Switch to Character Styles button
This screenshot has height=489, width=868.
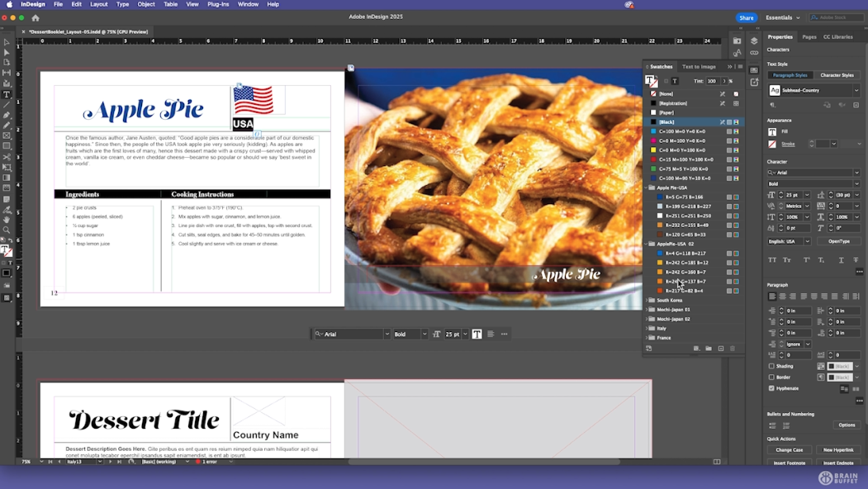point(837,75)
